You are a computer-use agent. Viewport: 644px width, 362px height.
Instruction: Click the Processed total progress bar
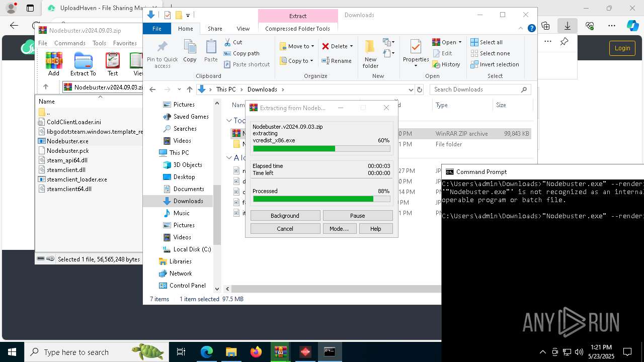click(321, 199)
